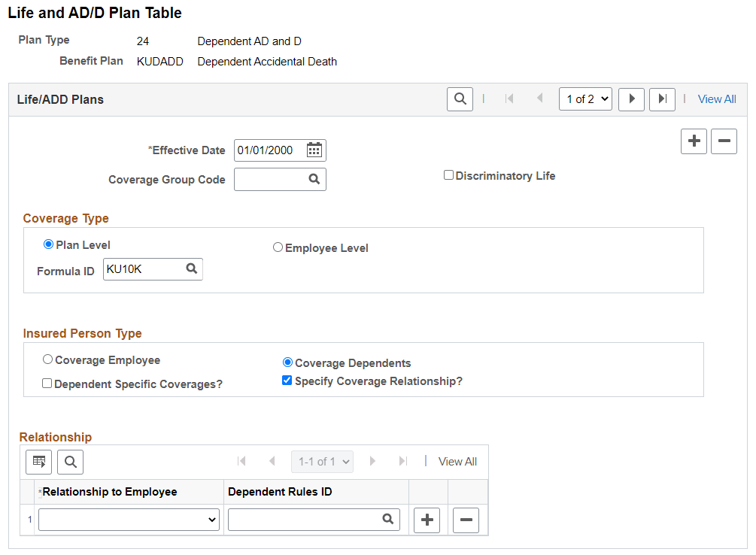Screen dimensions: 756x555
Task: Jump to the last Life/ADD plan record
Action: 662,99
